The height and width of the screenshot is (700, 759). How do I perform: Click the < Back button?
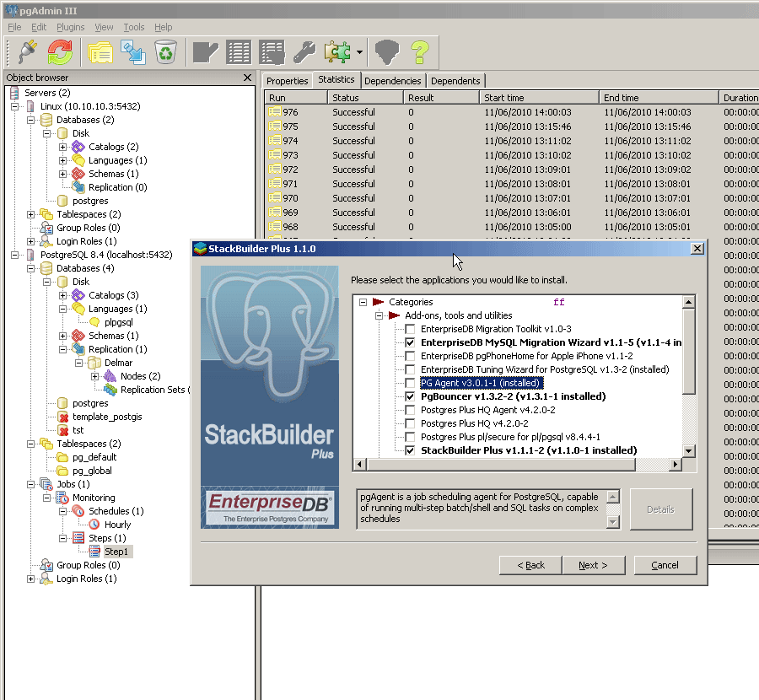click(530, 565)
